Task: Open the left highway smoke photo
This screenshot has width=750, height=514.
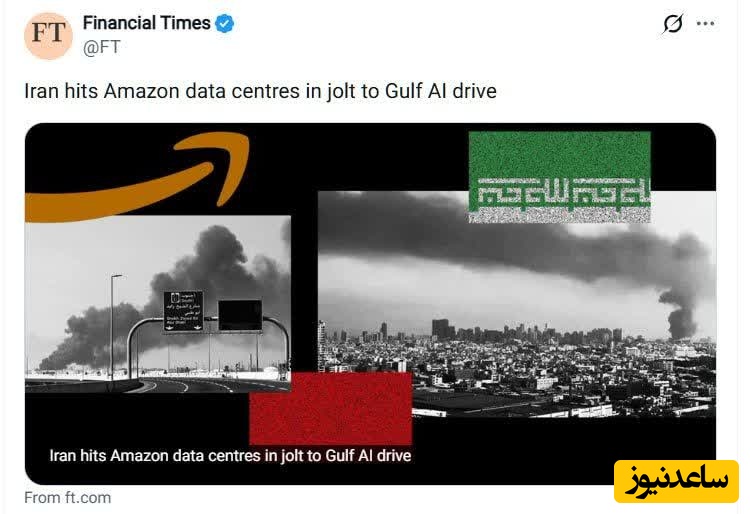Action: (x=158, y=304)
